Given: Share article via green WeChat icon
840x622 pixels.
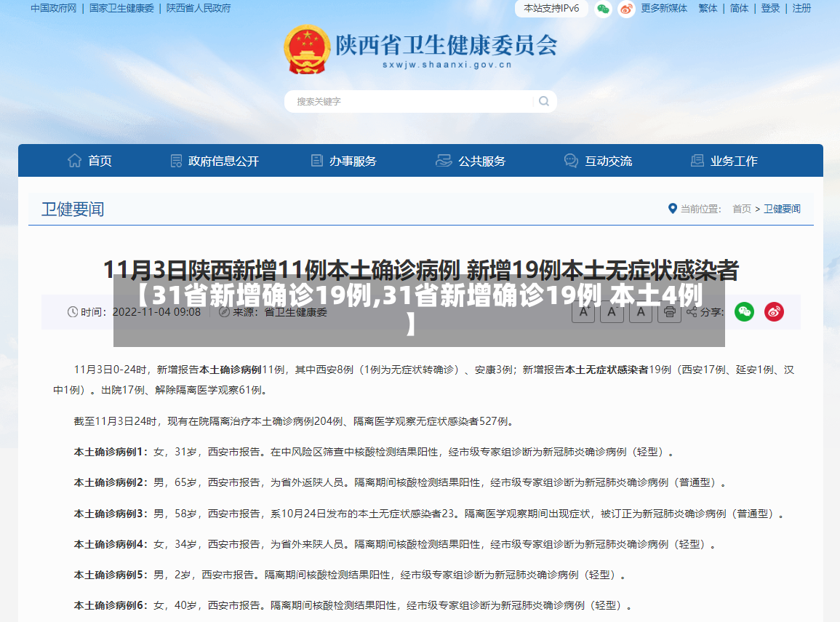Looking at the screenshot, I should 744,312.
